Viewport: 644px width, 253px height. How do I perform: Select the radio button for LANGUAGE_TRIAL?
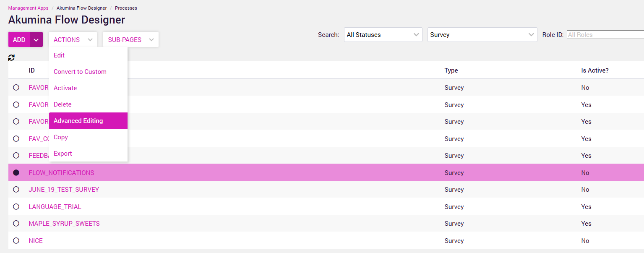[16, 207]
